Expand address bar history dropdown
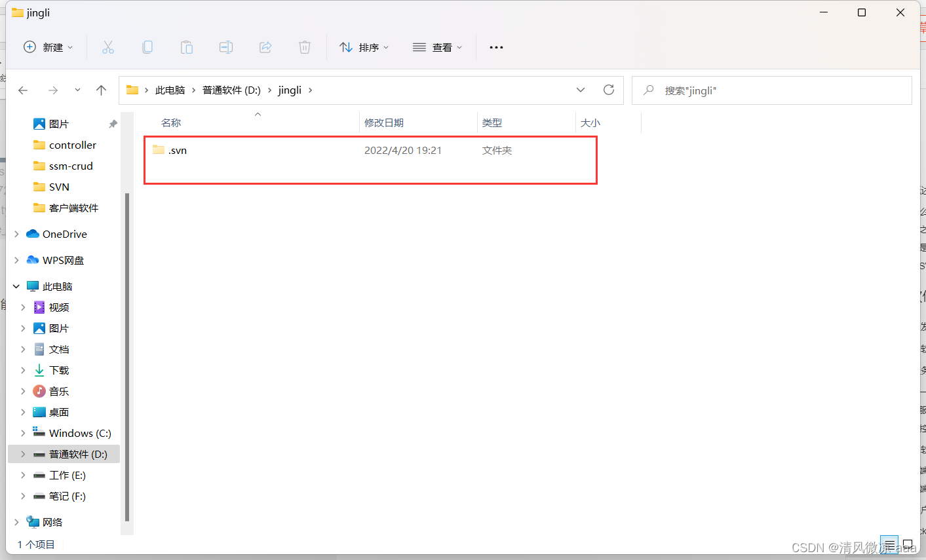 581,90
